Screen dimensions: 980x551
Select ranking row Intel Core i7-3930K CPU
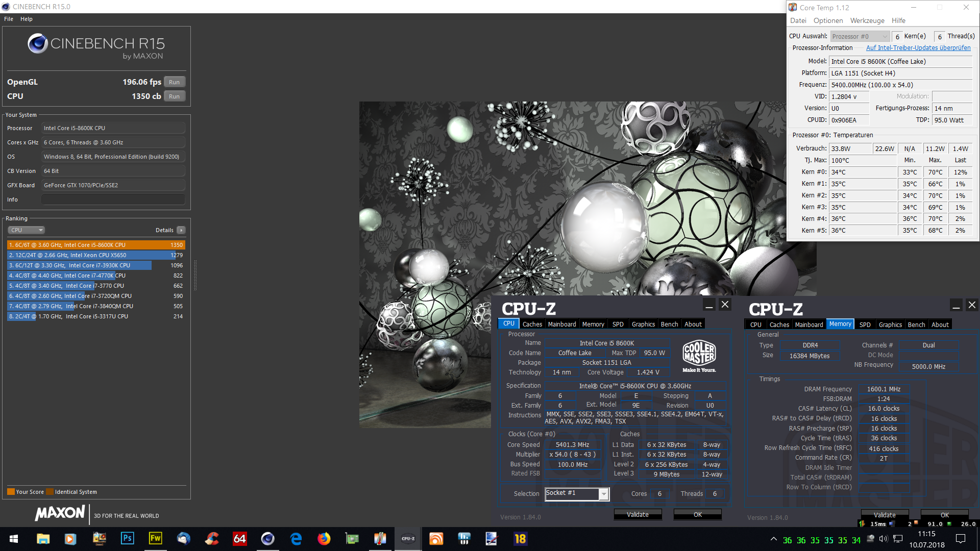click(x=96, y=265)
